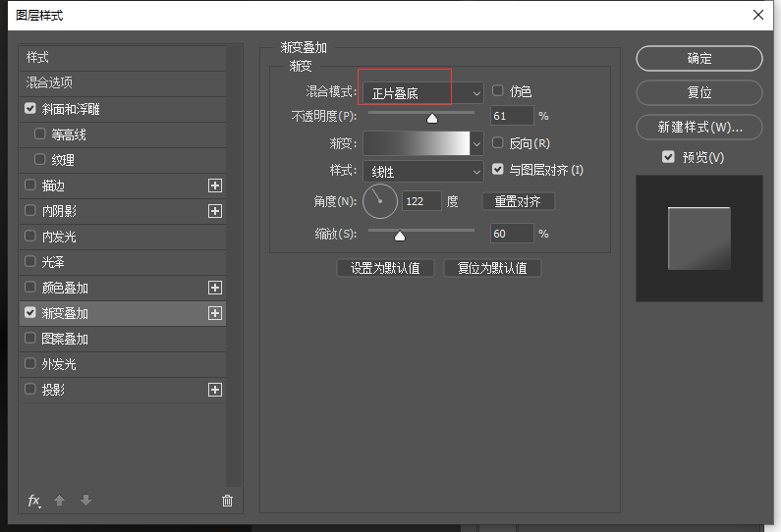Click the 确定 button
This screenshot has height=532, width=781.
[699, 58]
